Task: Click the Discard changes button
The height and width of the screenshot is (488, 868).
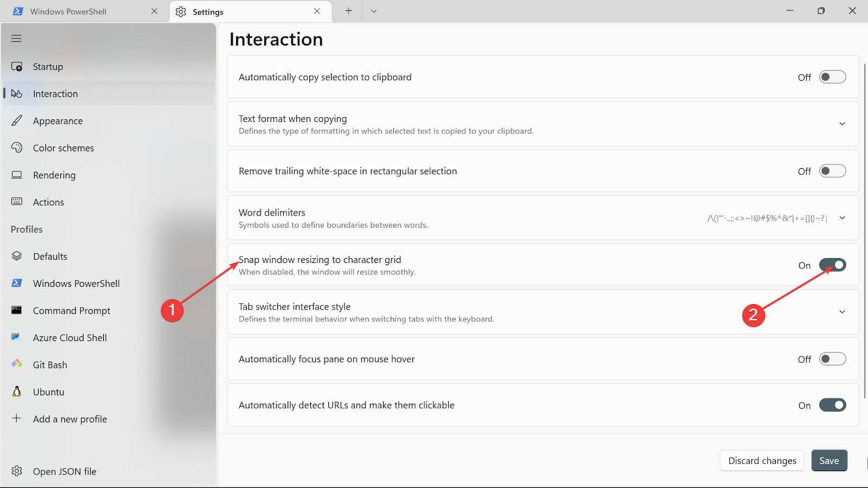Action: (x=762, y=460)
